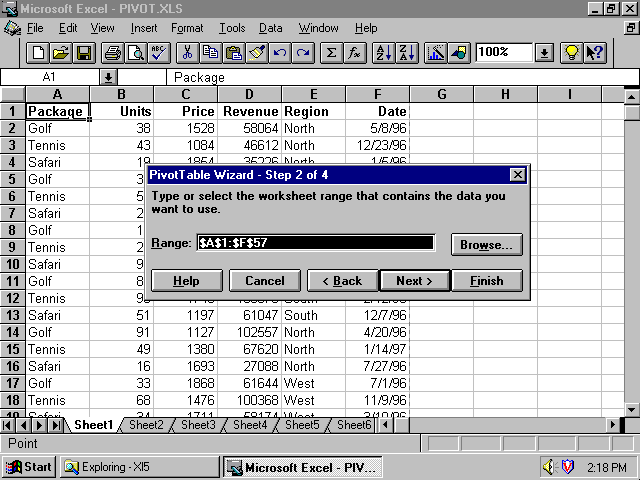Click the New Workbook toolbar icon
Screen dimensions: 640x480
click(38, 53)
